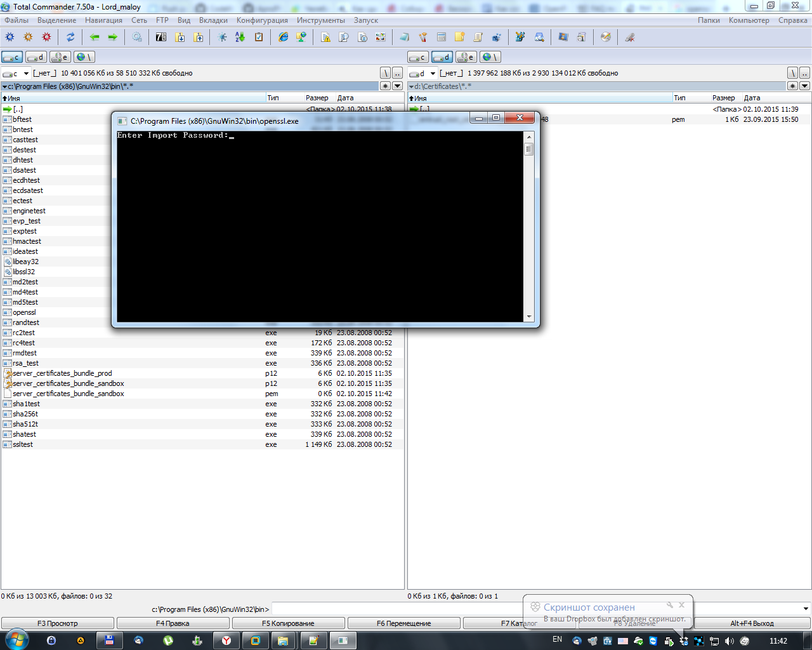Viewport: 812px width, 650px height.
Task: Open the Конфигурация menu
Action: pyautogui.click(x=262, y=20)
